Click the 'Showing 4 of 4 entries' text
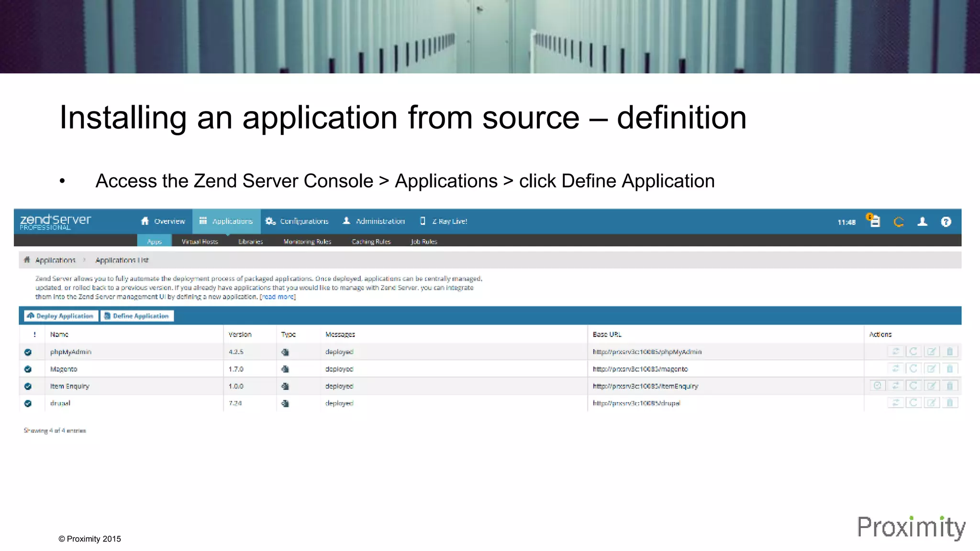This screenshot has width=980, height=551. (55, 430)
